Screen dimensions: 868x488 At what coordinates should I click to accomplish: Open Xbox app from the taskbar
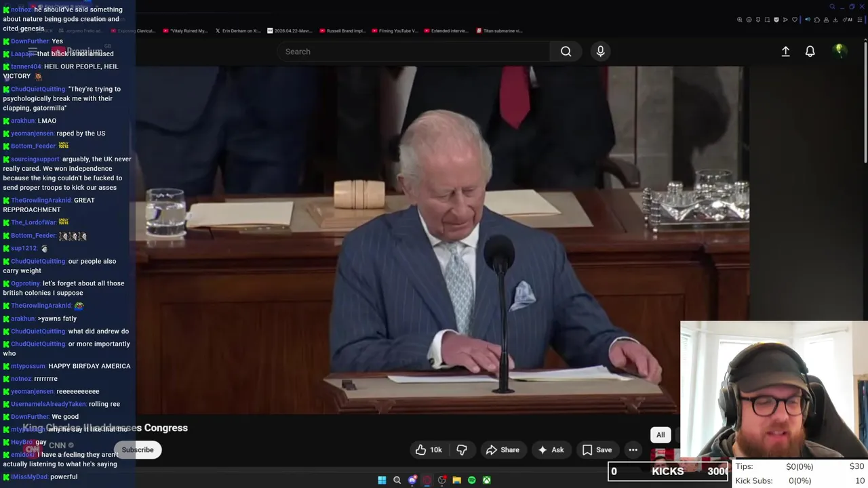487,481
